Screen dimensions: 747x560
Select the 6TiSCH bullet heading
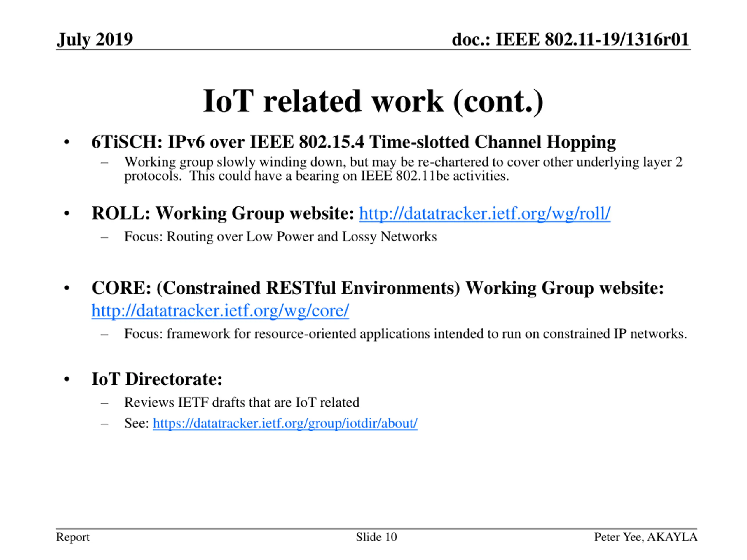354,142
